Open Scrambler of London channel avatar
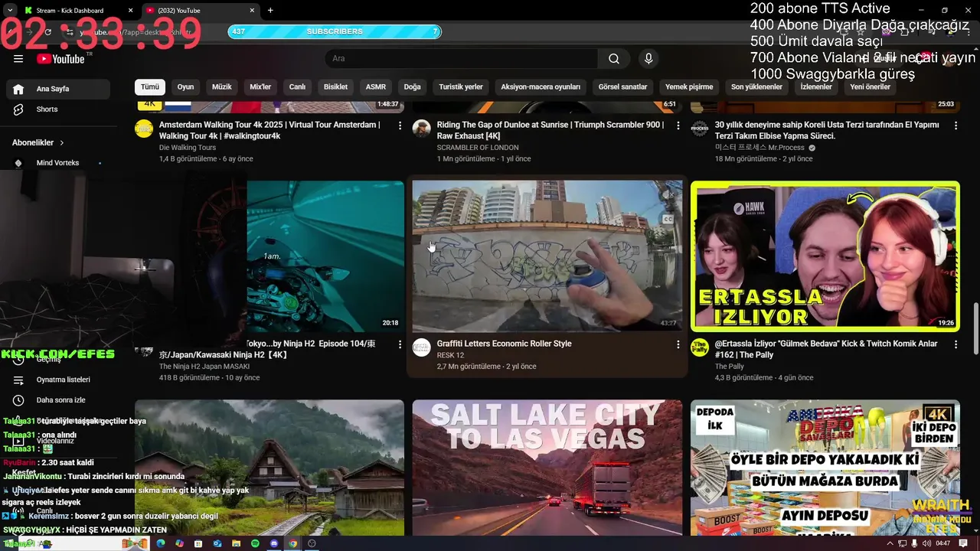980x551 pixels. tap(422, 129)
